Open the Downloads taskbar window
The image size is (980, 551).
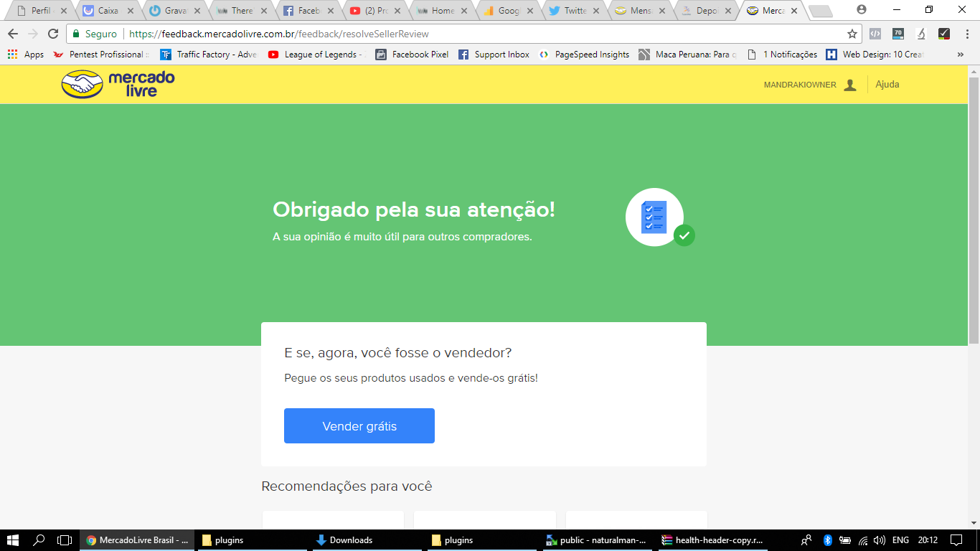pos(366,540)
